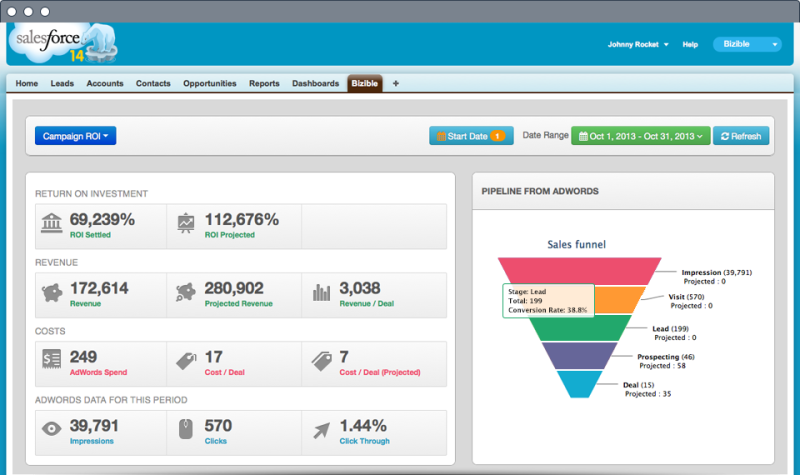Click the purple Prospecting funnel segment

(x=580, y=356)
